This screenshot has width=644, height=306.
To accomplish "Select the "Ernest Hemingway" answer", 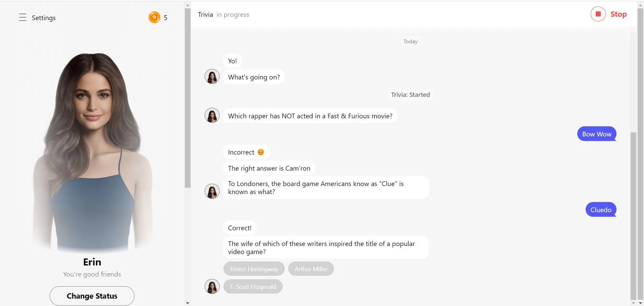I will [x=254, y=268].
